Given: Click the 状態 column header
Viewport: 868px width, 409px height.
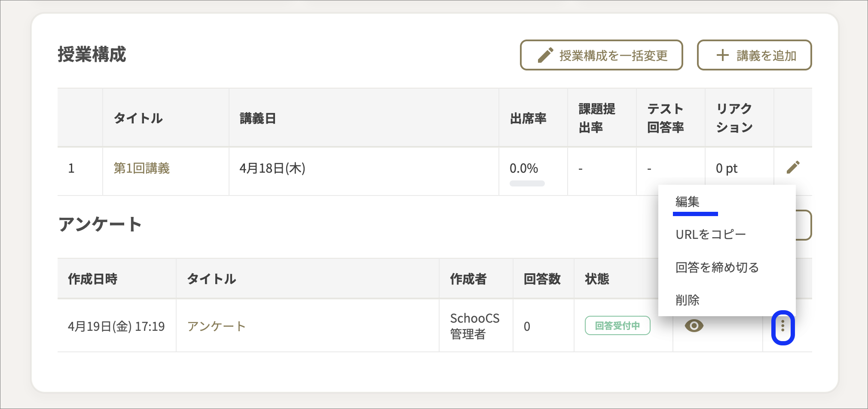Looking at the screenshot, I should (597, 279).
